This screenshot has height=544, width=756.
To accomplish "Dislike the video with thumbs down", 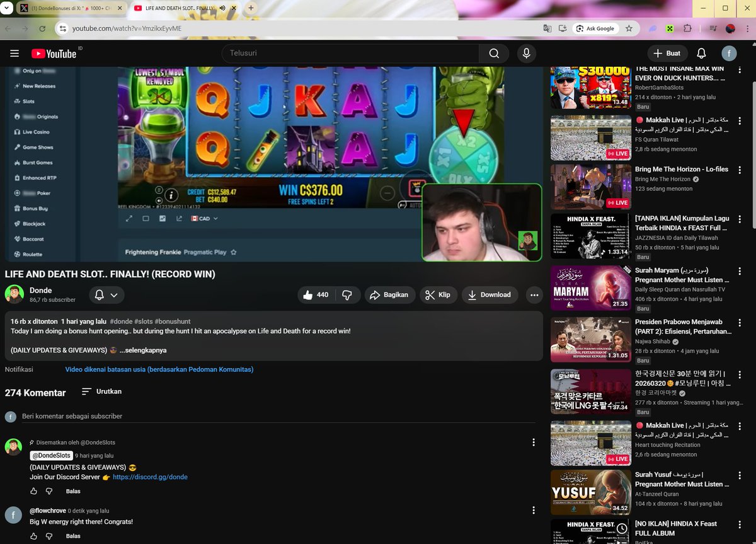I will [347, 294].
